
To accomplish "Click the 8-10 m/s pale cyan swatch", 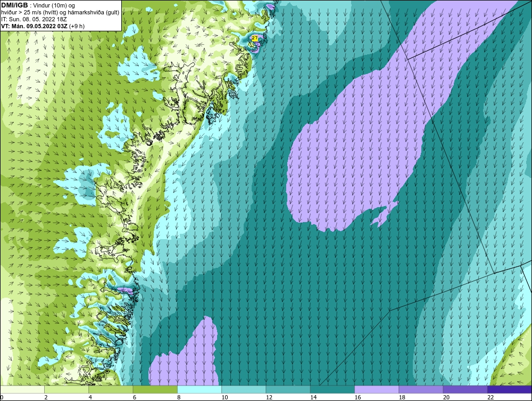I will 199,389.
